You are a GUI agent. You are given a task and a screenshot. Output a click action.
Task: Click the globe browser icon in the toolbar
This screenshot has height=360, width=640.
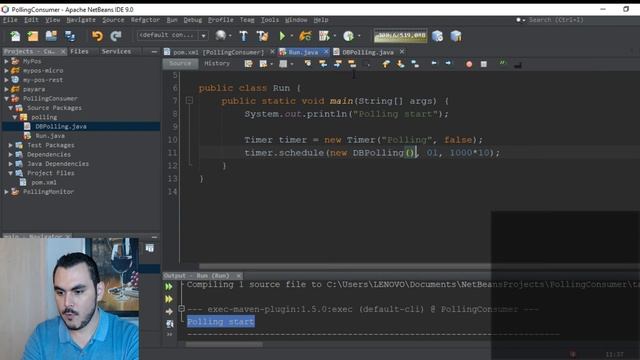[x=221, y=36]
